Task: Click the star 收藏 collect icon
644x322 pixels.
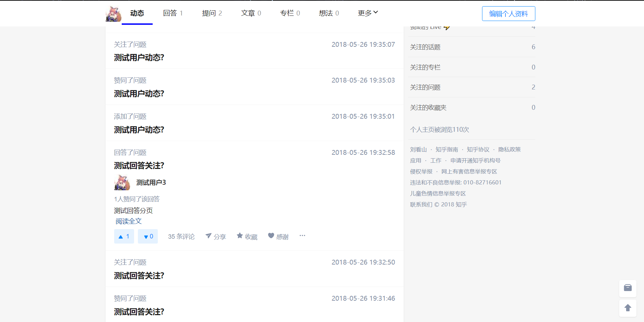Action: coord(247,236)
